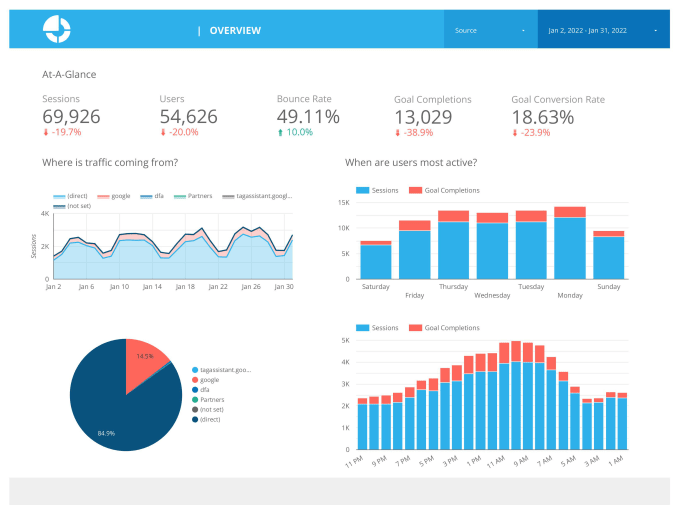Select the 14.5% google pie slice
The width and height of the screenshot is (680, 505).
143,362
